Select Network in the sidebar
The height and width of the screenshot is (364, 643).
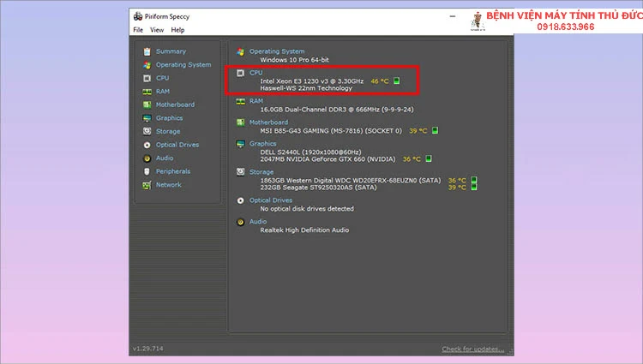169,185
